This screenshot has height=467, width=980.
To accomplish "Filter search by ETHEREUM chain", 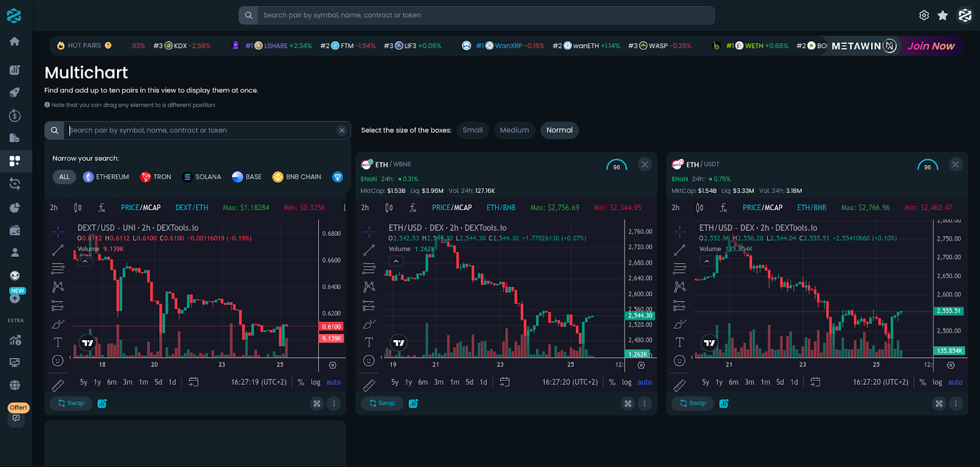I will point(106,177).
